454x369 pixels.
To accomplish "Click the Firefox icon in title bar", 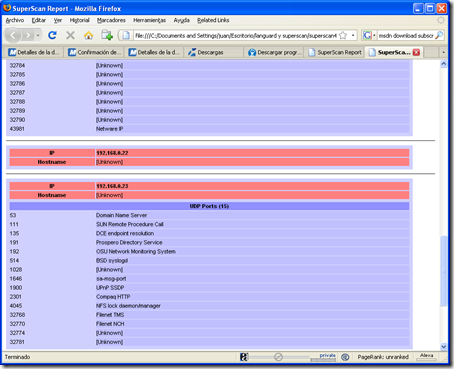I will (7, 8).
